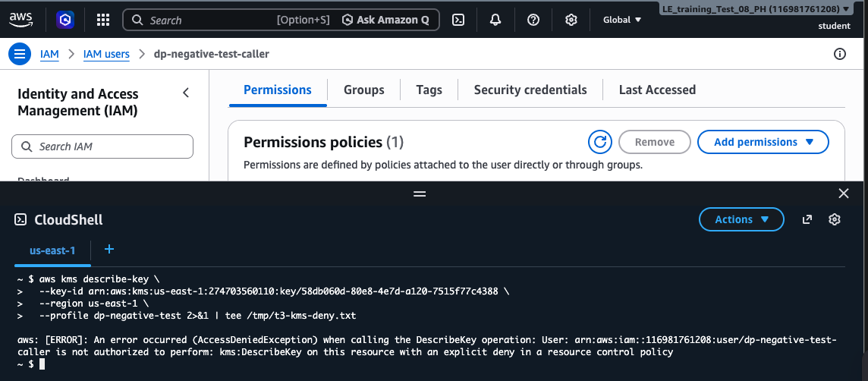
Task: Open the help question mark menu
Action: [x=533, y=20]
